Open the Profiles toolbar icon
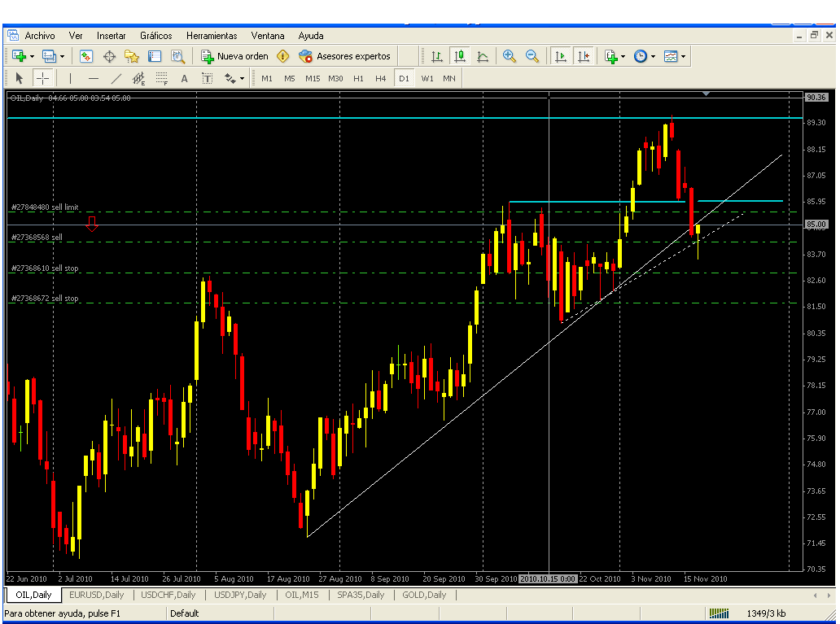This screenshot has width=840, height=624. point(49,56)
